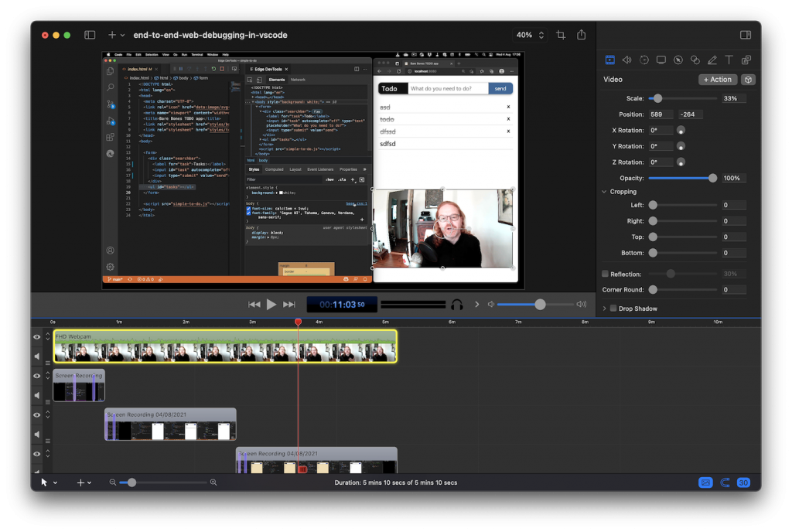Click the Opacity slider
This screenshot has width=792, height=532.
pos(682,178)
